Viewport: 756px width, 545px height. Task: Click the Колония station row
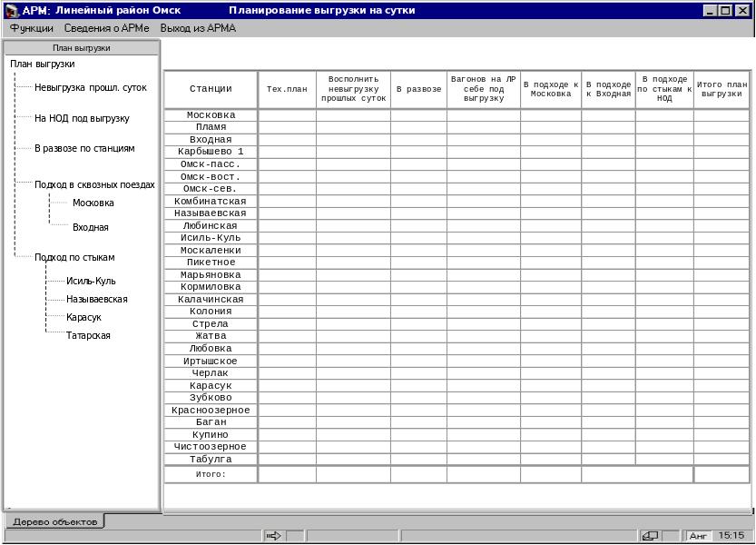pos(211,312)
